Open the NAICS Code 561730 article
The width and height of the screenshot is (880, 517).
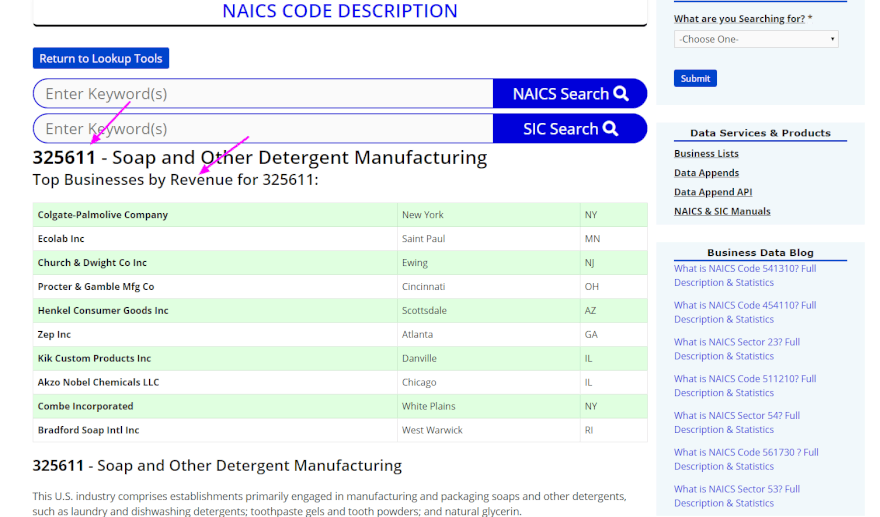click(745, 459)
